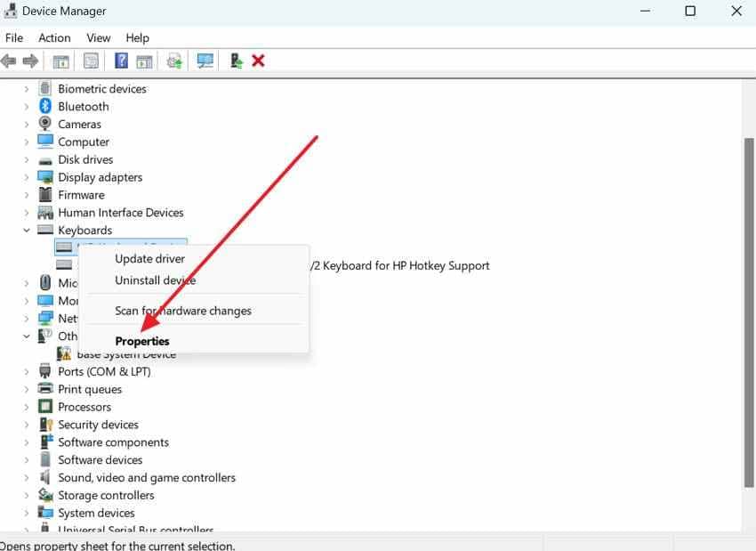Click the Sound, video and game controllers speaker icon

(44, 477)
